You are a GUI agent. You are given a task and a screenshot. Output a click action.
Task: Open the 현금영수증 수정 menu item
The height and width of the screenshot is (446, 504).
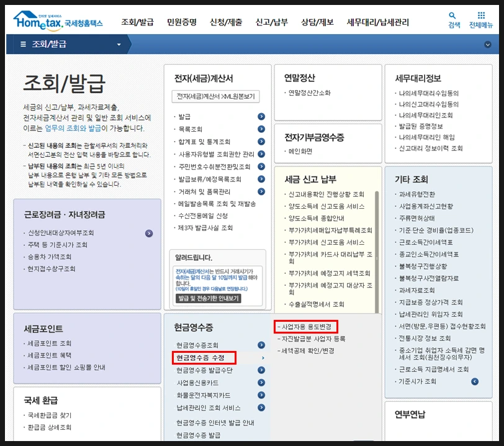pyautogui.click(x=200, y=358)
